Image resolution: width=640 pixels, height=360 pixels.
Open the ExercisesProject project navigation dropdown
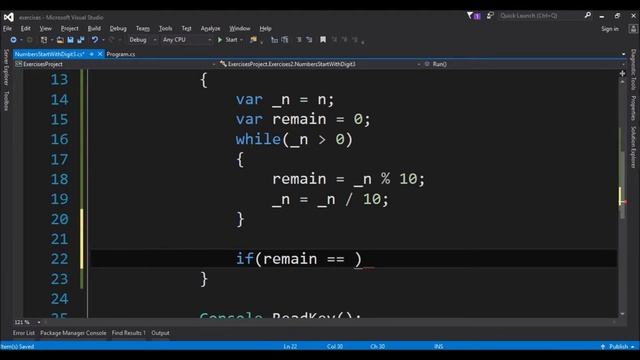click(x=116, y=64)
